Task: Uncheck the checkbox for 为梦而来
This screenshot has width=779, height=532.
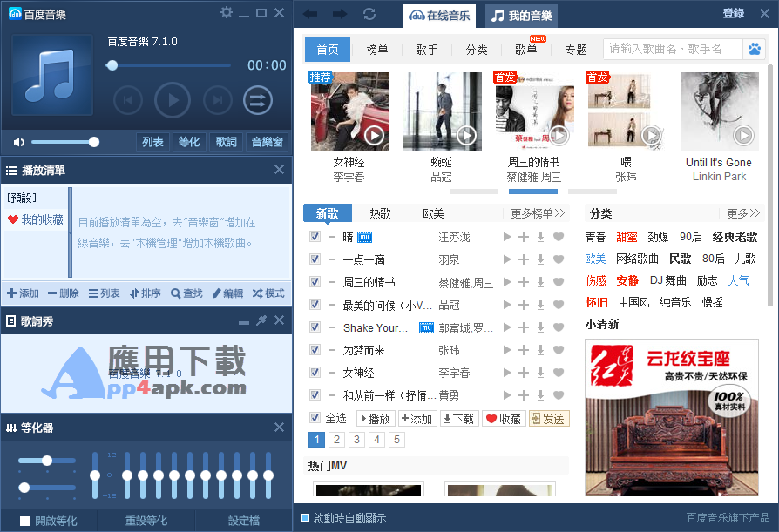Action: (315, 350)
